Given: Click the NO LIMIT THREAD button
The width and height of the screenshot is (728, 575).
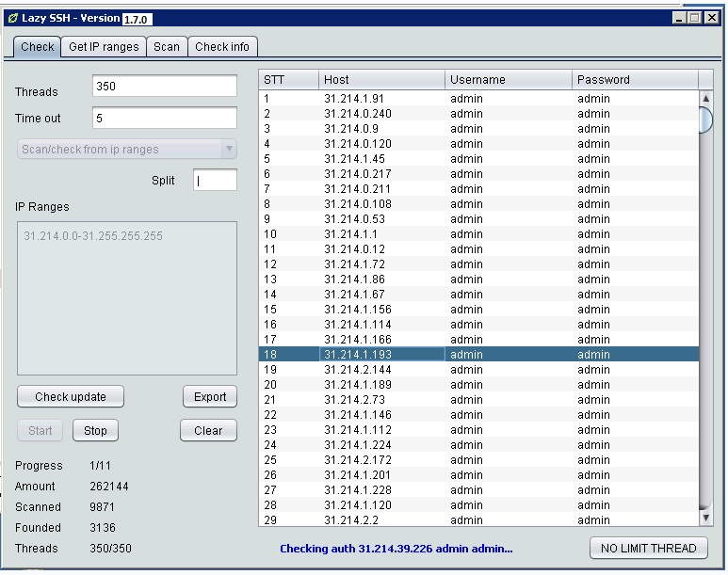Looking at the screenshot, I should 649,548.
